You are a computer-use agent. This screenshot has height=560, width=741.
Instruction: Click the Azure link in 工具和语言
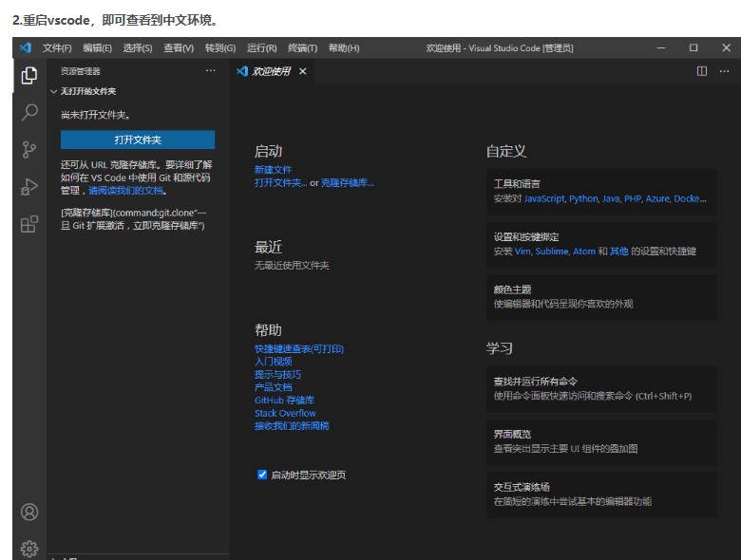click(x=657, y=198)
